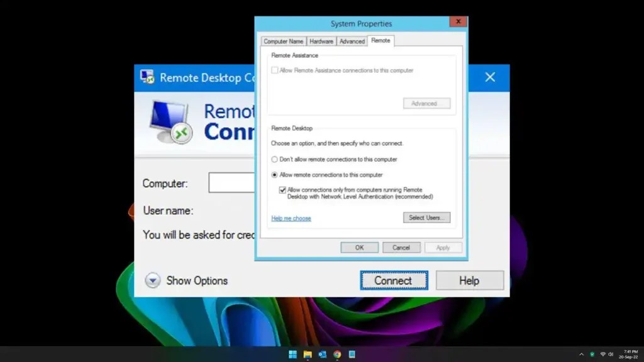This screenshot has width=644, height=362.
Task: Open Outlook from the taskbar
Action: click(x=323, y=354)
